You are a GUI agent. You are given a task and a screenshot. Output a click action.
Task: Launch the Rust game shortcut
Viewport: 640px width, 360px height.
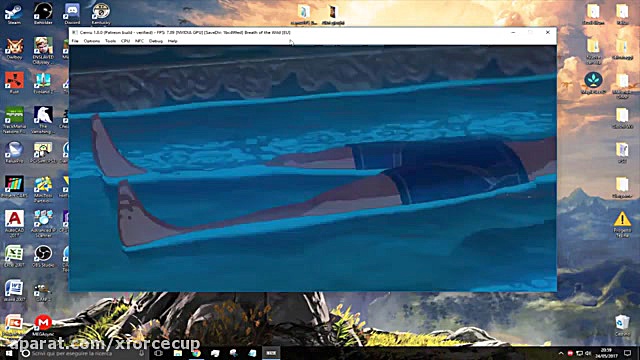point(14,83)
